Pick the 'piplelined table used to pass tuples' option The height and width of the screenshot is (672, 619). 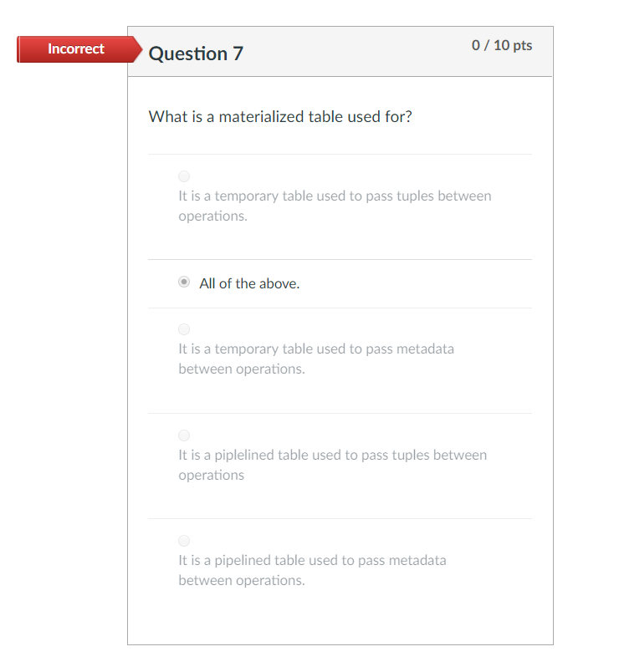pyautogui.click(x=184, y=435)
